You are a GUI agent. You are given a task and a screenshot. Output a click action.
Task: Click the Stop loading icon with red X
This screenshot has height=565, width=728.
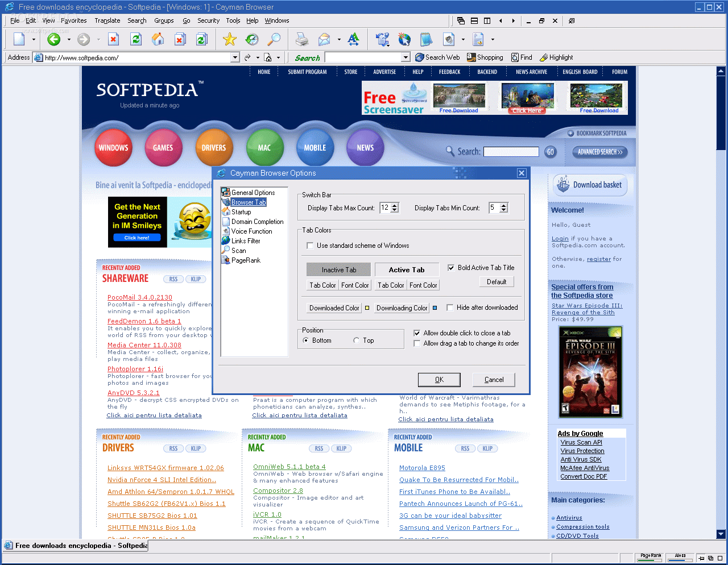[114, 39]
